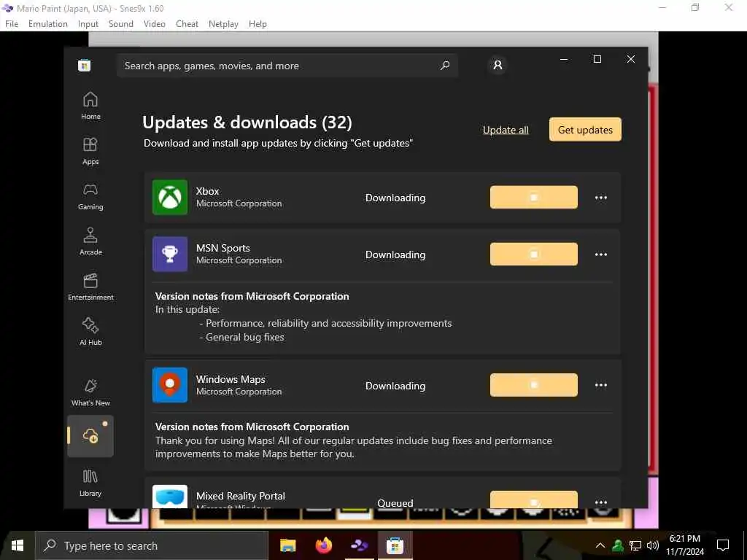Click the Windows Maps app icon
This screenshot has width=747, height=560.
(x=169, y=385)
